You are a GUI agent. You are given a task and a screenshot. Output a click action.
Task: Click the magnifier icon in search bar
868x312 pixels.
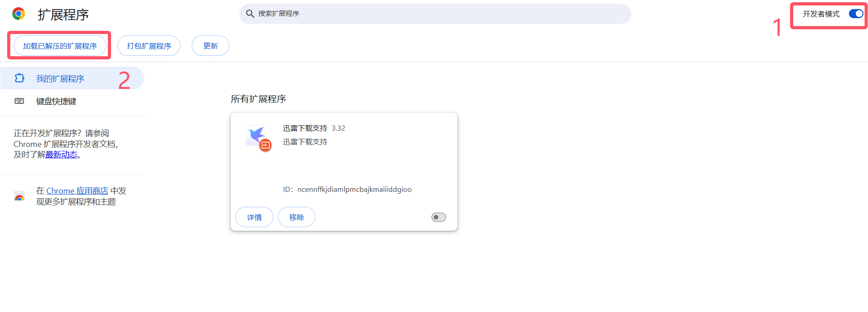click(x=250, y=14)
